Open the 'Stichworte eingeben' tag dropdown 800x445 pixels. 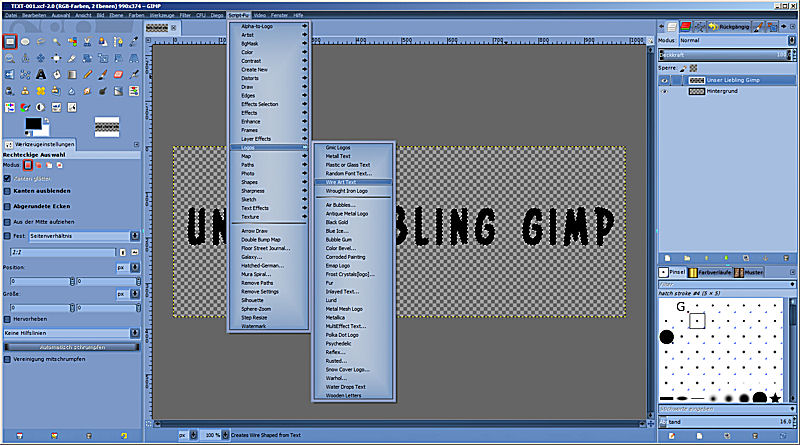tap(792, 409)
